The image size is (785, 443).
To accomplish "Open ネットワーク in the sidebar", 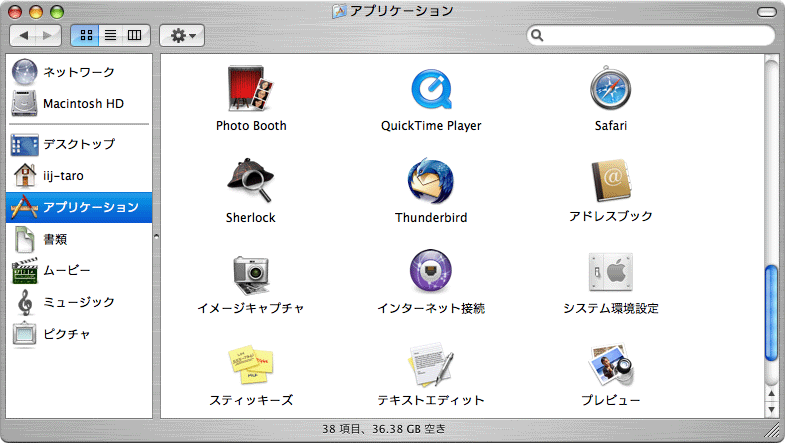I will 79,72.
